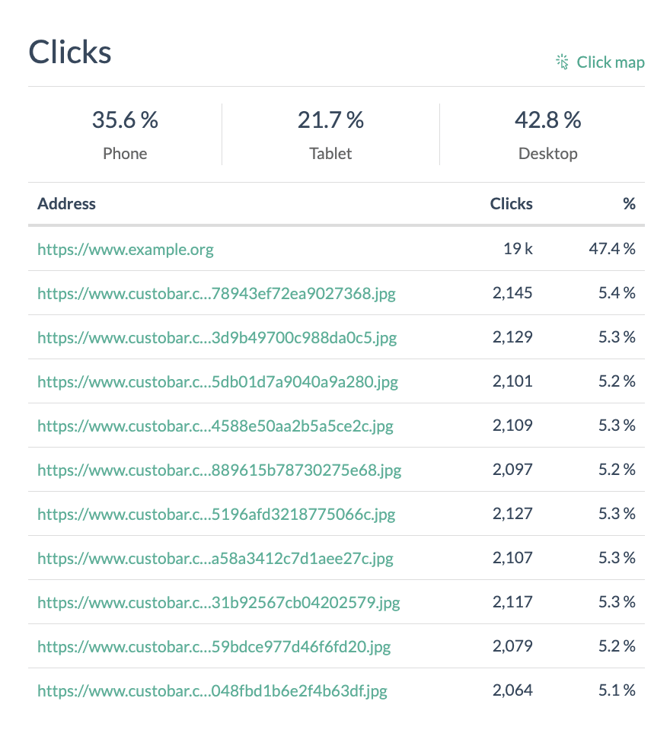Open link ending a58a3412c7d1aee27c.jpg
This screenshot has width=670, height=749.
215,557
